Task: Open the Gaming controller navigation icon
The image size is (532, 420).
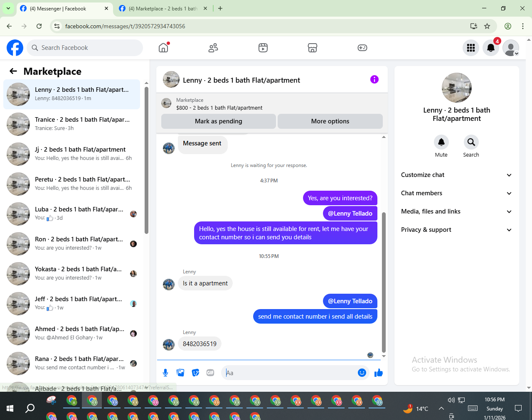Action: click(362, 48)
